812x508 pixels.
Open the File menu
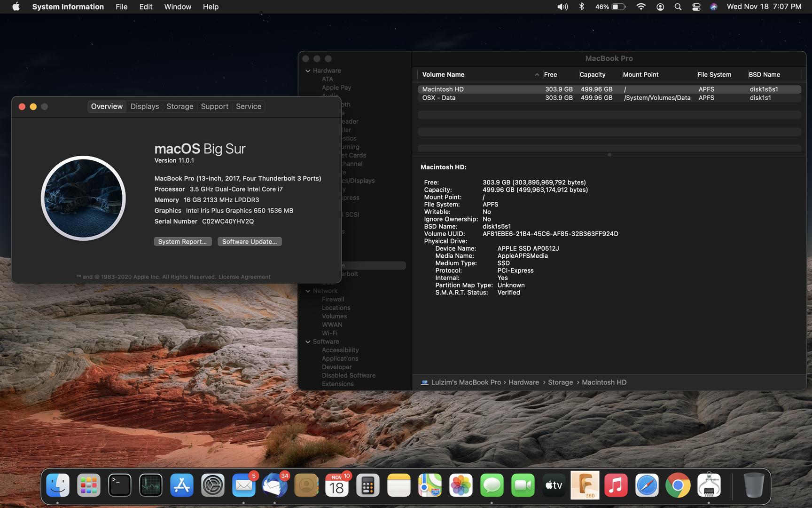coord(121,7)
